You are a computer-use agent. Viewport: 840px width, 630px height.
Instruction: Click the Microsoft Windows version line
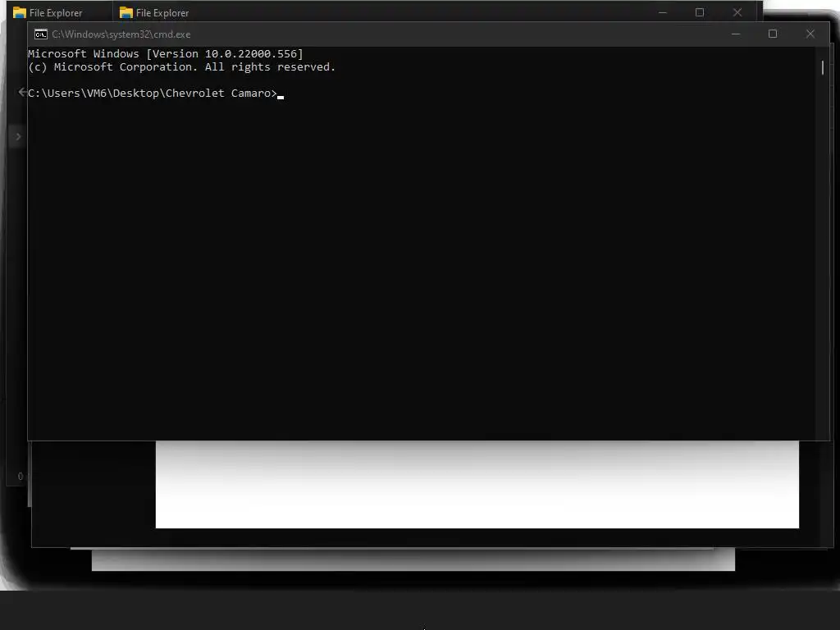pyautogui.click(x=166, y=53)
